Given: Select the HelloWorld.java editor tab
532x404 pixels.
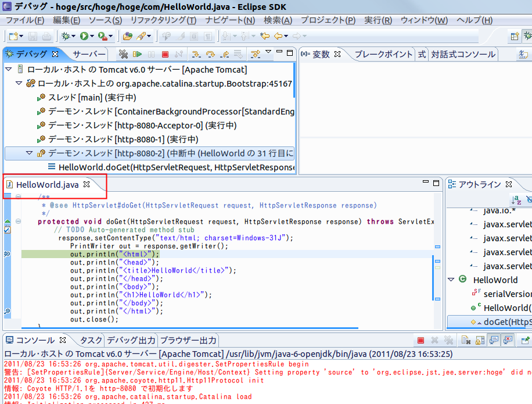Looking at the screenshot, I should coord(47,184).
